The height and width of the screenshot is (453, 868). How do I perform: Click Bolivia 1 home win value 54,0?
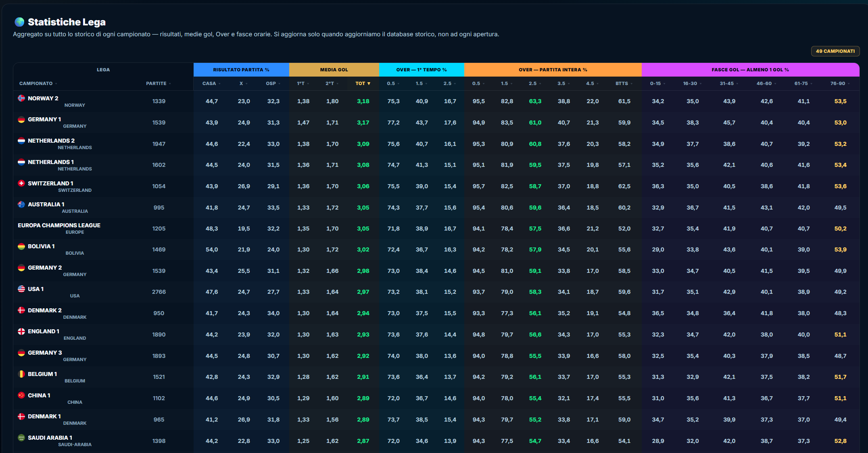click(x=212, y=249)
